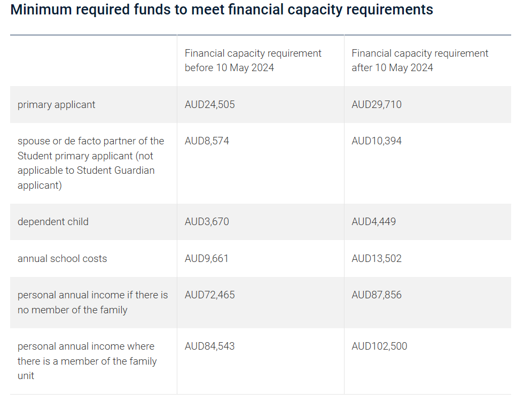Click the AUD13,502 amount cell
The image size is (532, 409).
pos(377,259)
